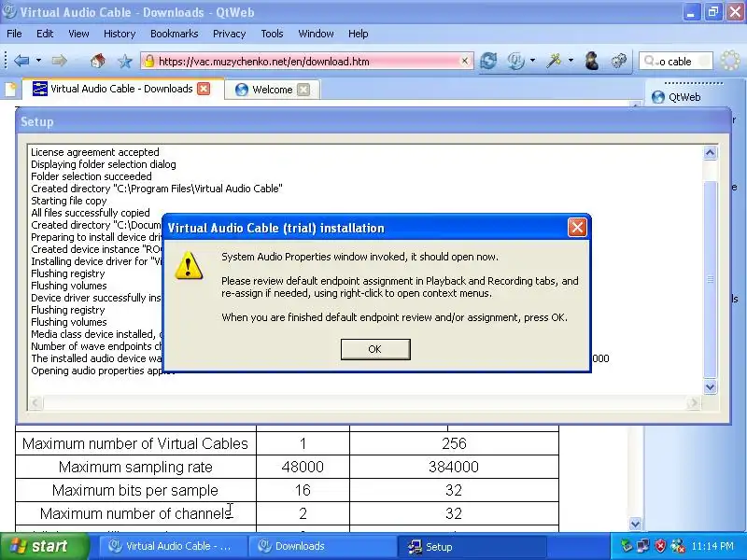
Task: Click the 'Maximum number of Virtual Cables' cell
Action: (x=135, y=443)
